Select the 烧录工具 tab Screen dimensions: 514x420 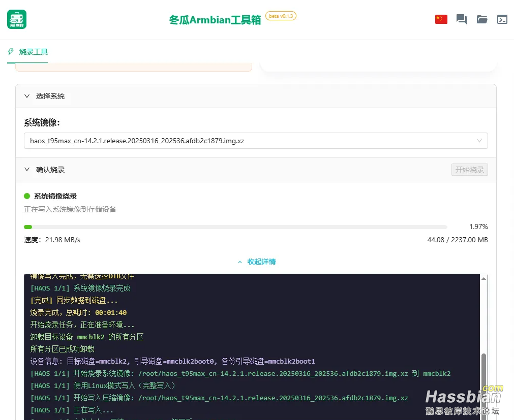[x=27, y=52]
